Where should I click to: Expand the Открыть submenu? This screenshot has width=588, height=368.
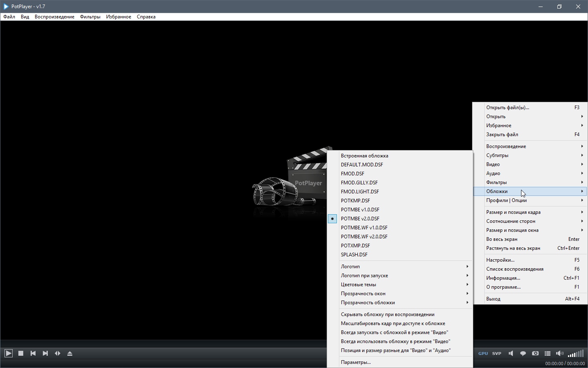point(530,117)
